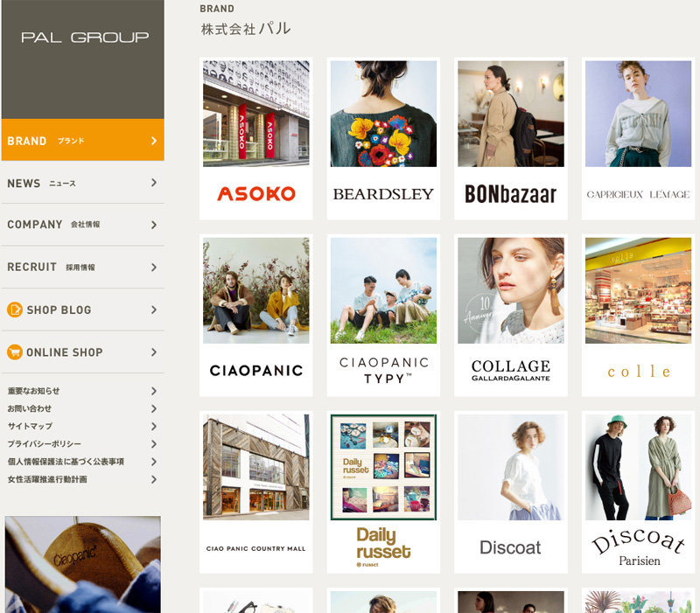This screenshot has height=613, width=700.
Task: Open the RECRUIT menu item
Action: [83, 267]
